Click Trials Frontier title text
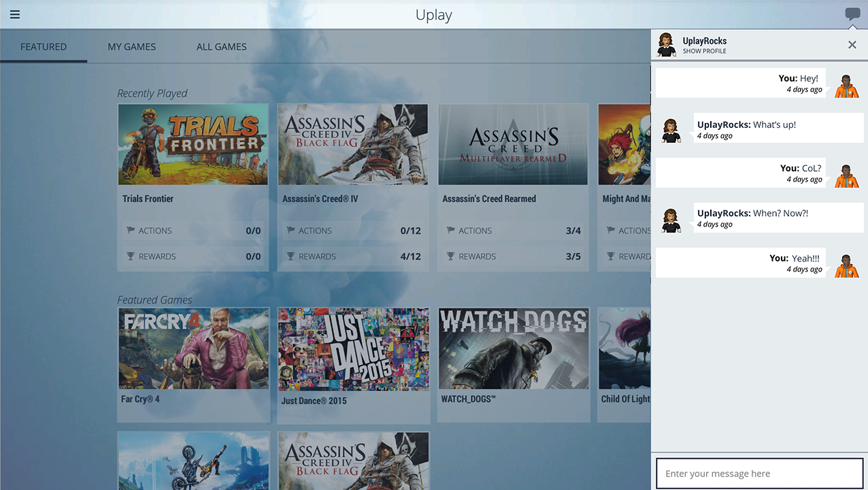Image resolution: width=868 pixels, height=490 pixels. click(148, 199)
